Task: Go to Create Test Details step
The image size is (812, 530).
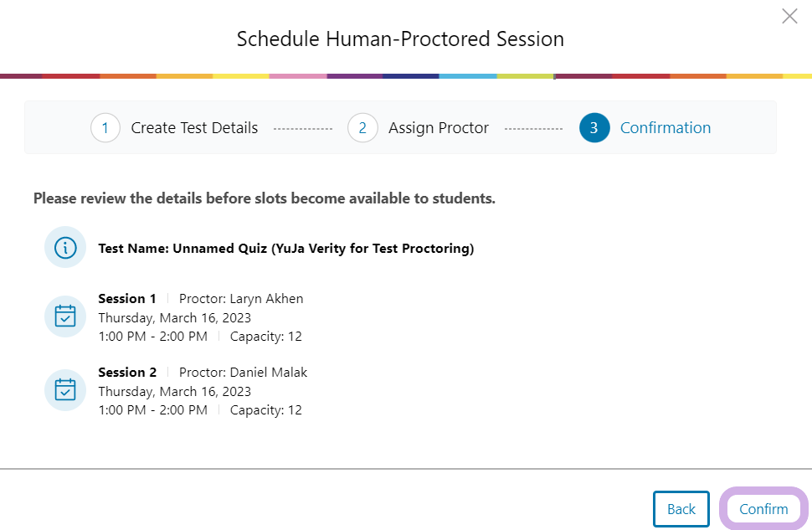Action: click(x=194, y=128)
